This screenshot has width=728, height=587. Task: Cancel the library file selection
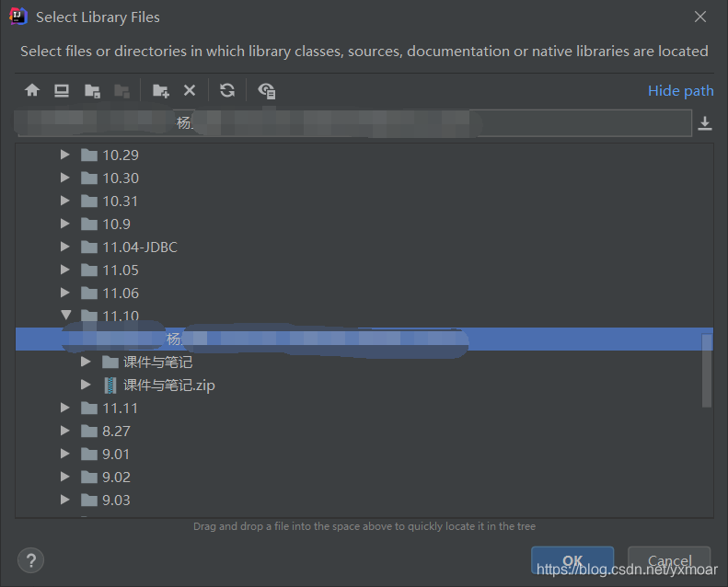click(x=669, y=560)
